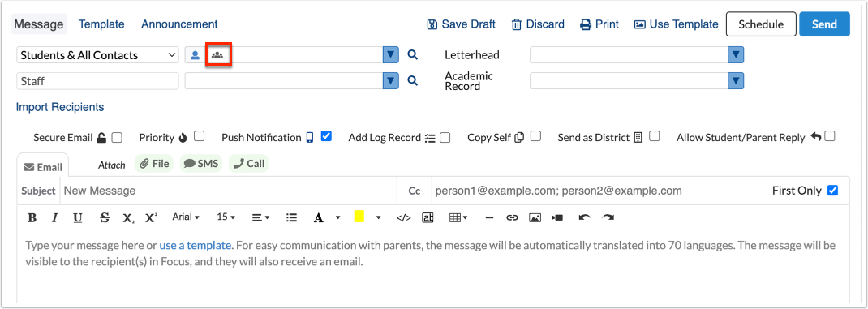868x309 pixels.
Task: Click the group recipients icon
Action: (217, 55)
